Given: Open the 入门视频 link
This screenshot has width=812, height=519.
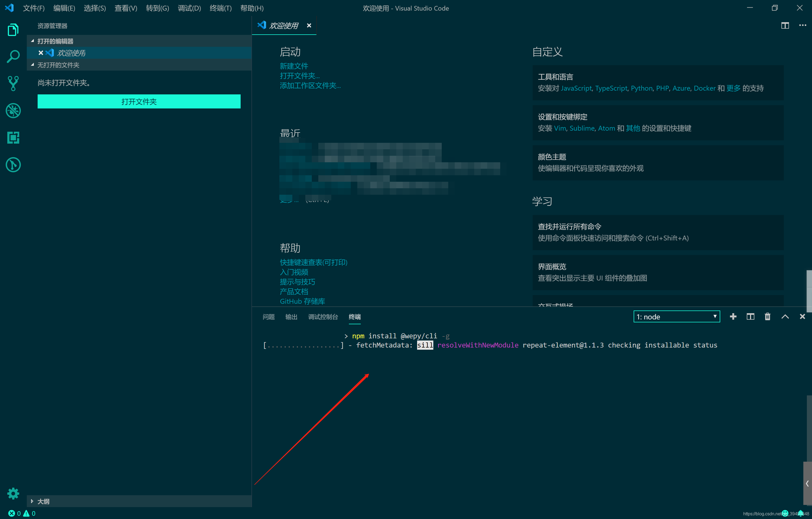Looking at the screenshot, I should pos(294,272).
